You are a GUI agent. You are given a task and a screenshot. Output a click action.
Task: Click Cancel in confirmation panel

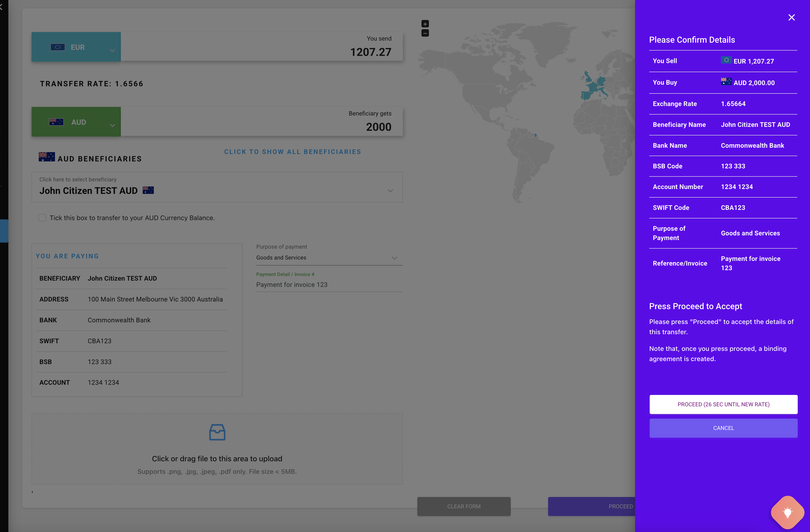click(723, 428)
